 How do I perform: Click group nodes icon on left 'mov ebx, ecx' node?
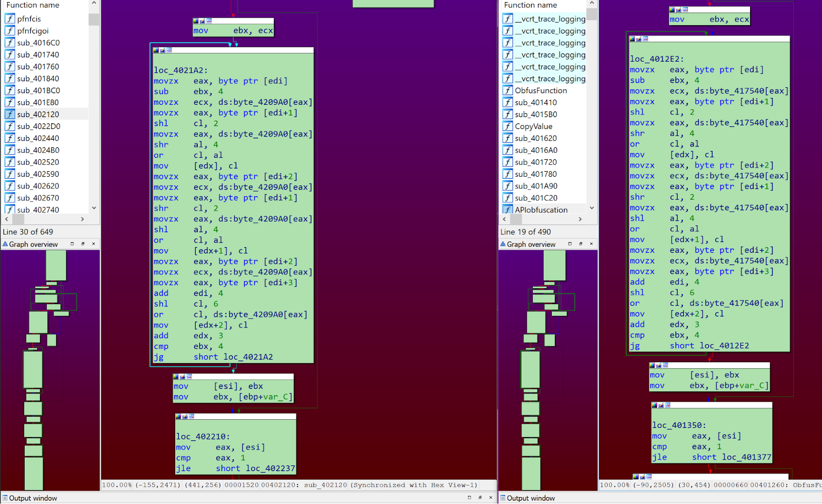pyautogui.click(x=209, y=21)
